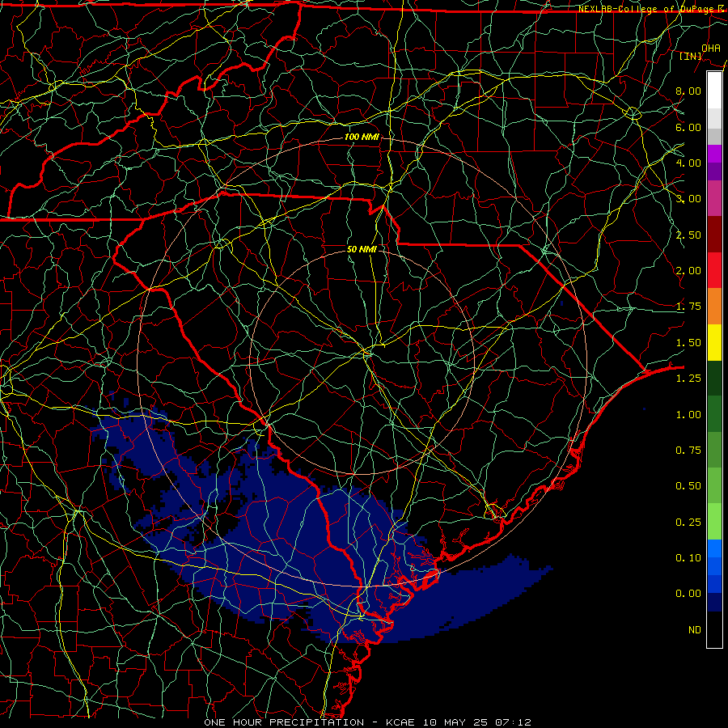
Task: Click the 0.25 legend value
Action: click(688, 523)
